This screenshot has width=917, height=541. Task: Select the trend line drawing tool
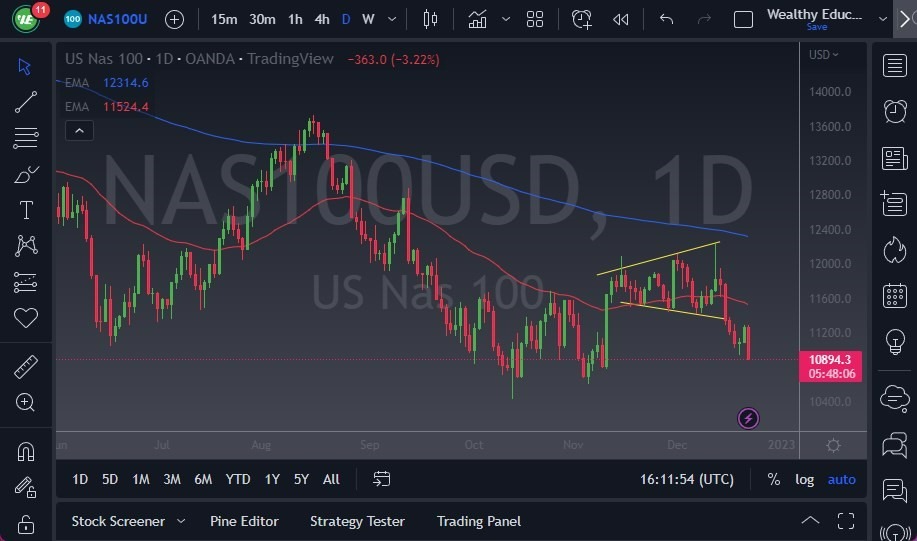26,102
